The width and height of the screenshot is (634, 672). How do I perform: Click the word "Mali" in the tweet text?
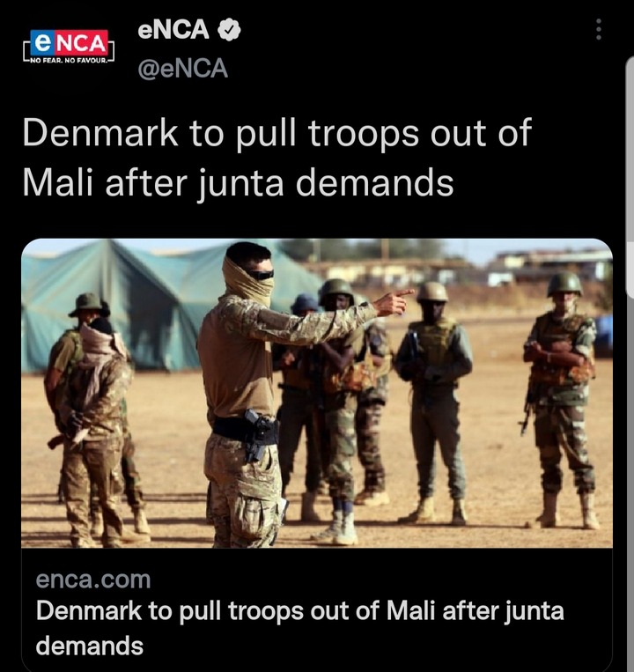[x=57, y=182]
